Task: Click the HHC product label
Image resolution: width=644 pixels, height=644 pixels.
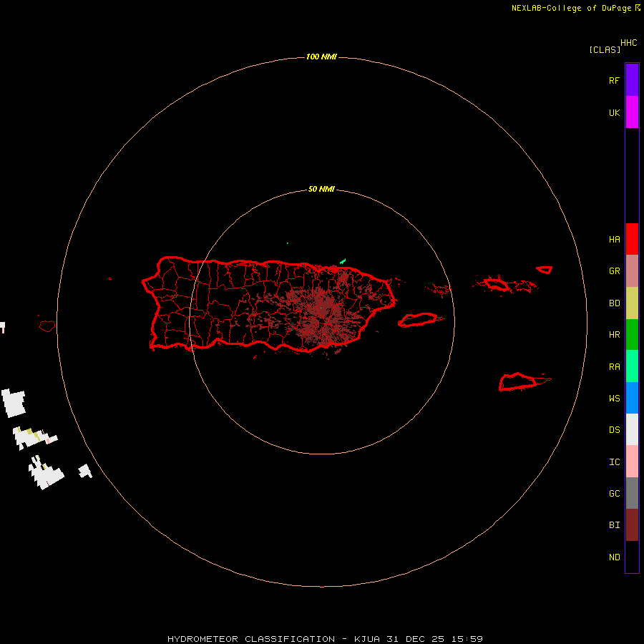Action: coord(628,43)
